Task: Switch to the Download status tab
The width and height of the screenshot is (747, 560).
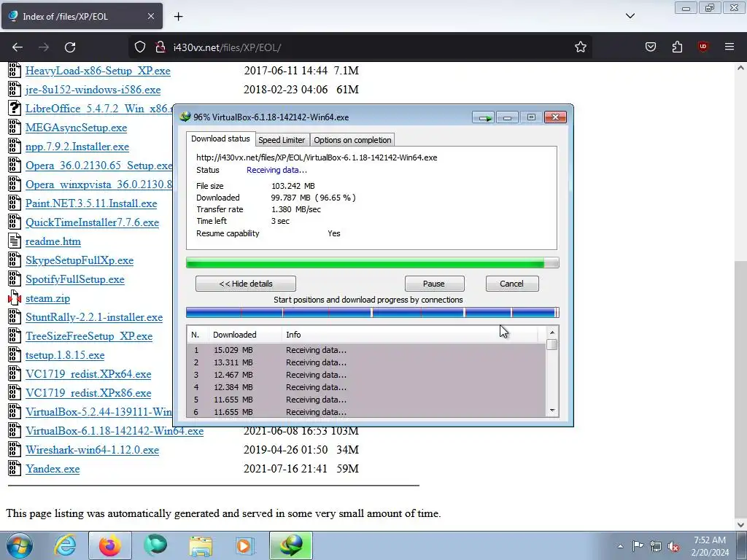Action: [220, 139]
